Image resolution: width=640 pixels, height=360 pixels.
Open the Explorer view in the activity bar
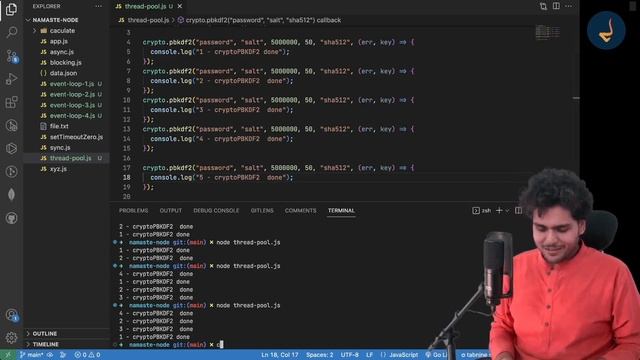click(11, 9)
